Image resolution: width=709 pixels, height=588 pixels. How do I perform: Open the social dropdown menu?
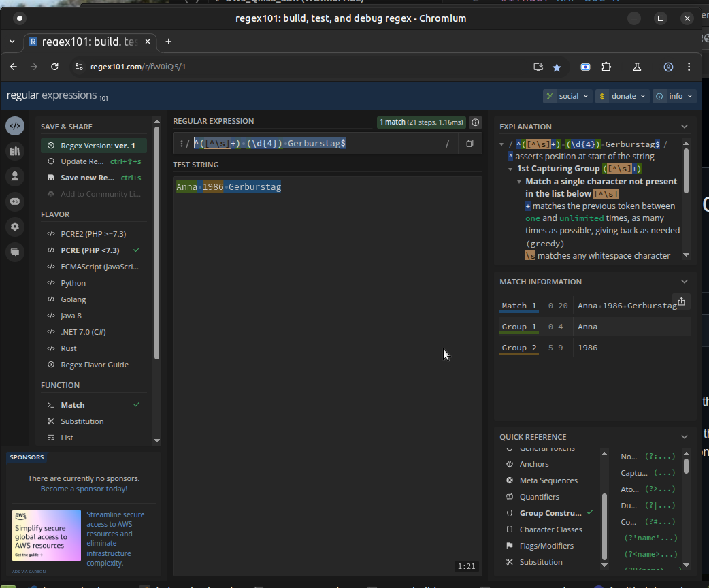(x=567, y=96)
